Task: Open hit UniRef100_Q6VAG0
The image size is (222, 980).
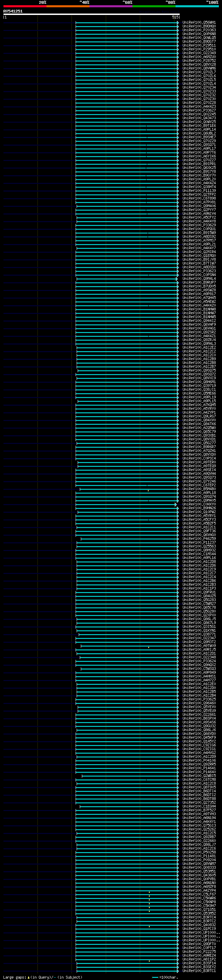Action: (199, 535)
